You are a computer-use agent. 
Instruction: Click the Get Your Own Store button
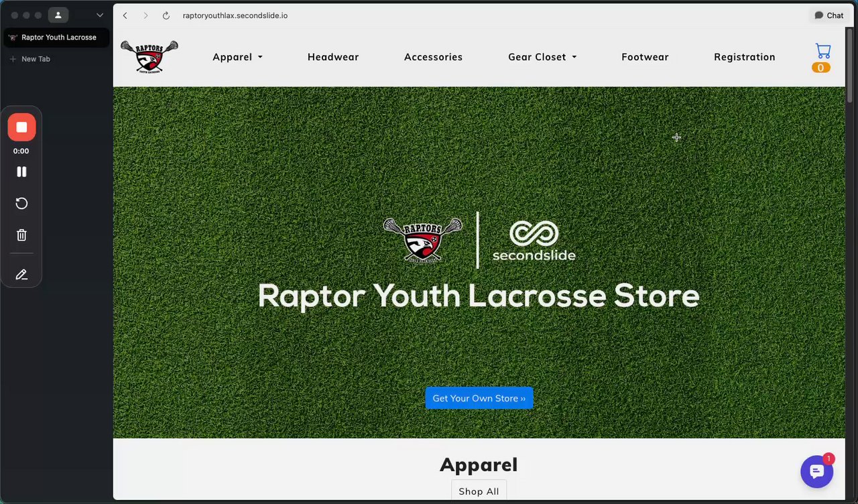pos(479,398)
